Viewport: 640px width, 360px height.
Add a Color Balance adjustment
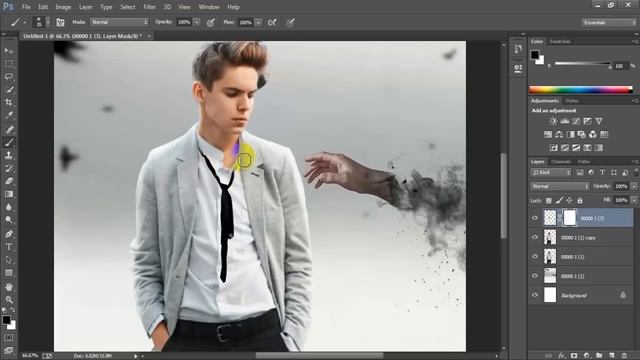[x=559, y=134]
